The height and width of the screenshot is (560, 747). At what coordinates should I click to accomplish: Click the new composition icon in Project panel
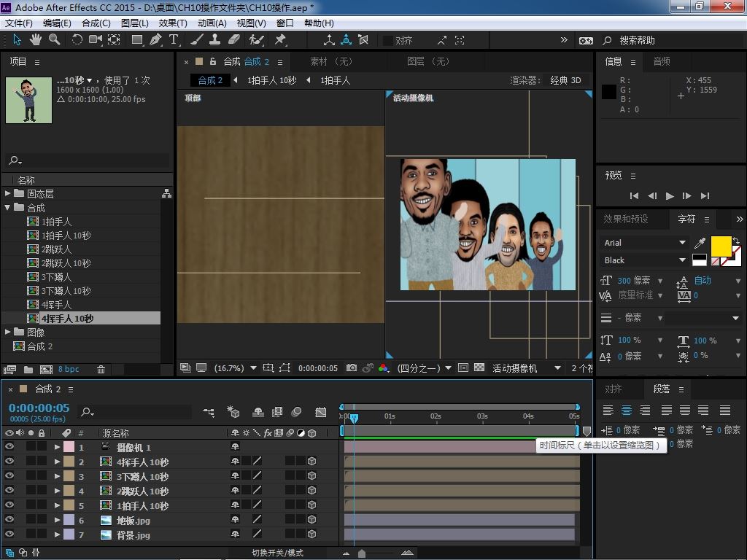pyautogui.click(x=46, y=370)
